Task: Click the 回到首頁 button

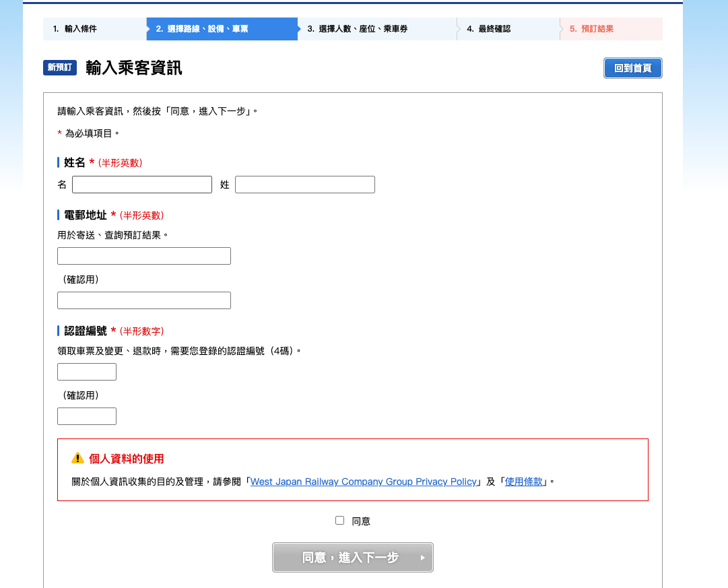Action: (632, 68)
